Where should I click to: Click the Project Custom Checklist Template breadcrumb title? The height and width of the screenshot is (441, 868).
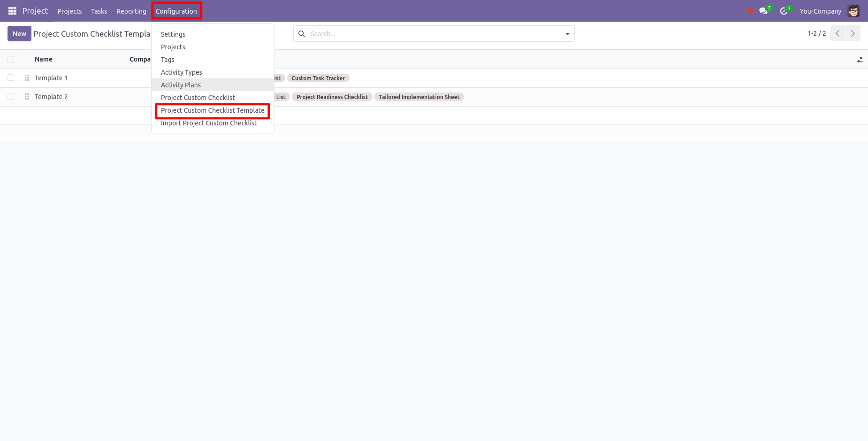[x=92, y=34]
